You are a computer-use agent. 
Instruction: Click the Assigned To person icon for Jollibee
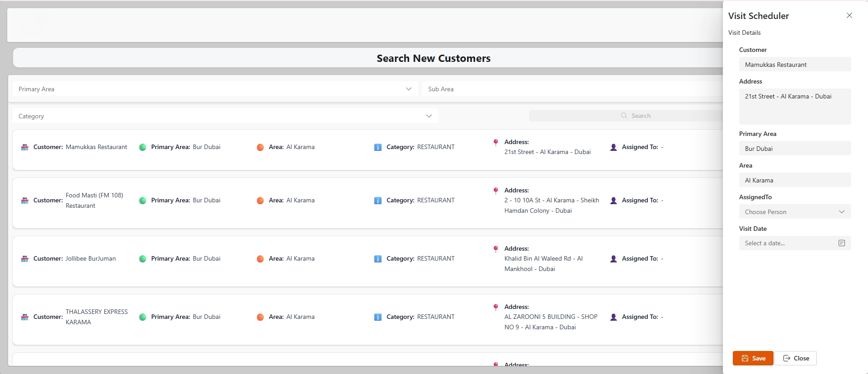click(613, 259)
